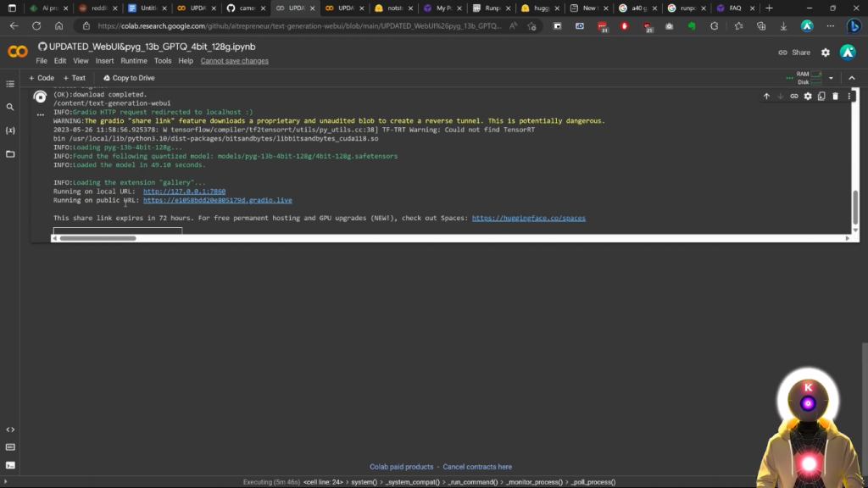Add page to favorites star icon
The height and width of the screenshot is (488, 868).
(532, 26)
